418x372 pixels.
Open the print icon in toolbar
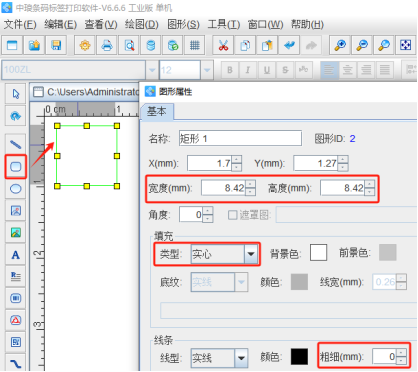(x=107, y=45)
